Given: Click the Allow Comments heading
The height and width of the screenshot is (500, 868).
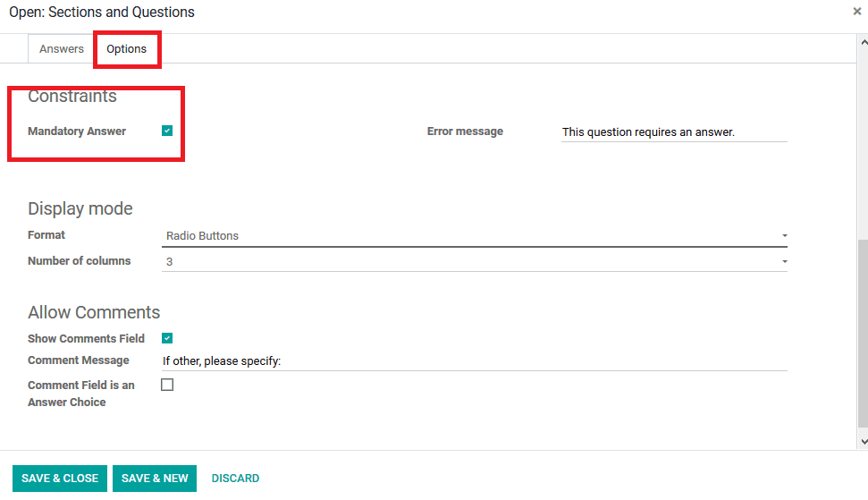Looking at the screenshot, I should click(94, 312).
